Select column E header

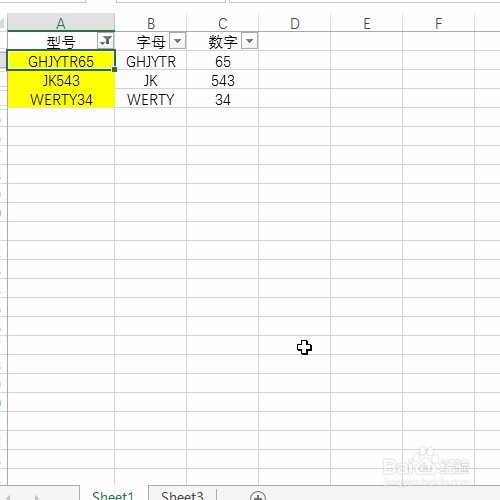[367, 23]
